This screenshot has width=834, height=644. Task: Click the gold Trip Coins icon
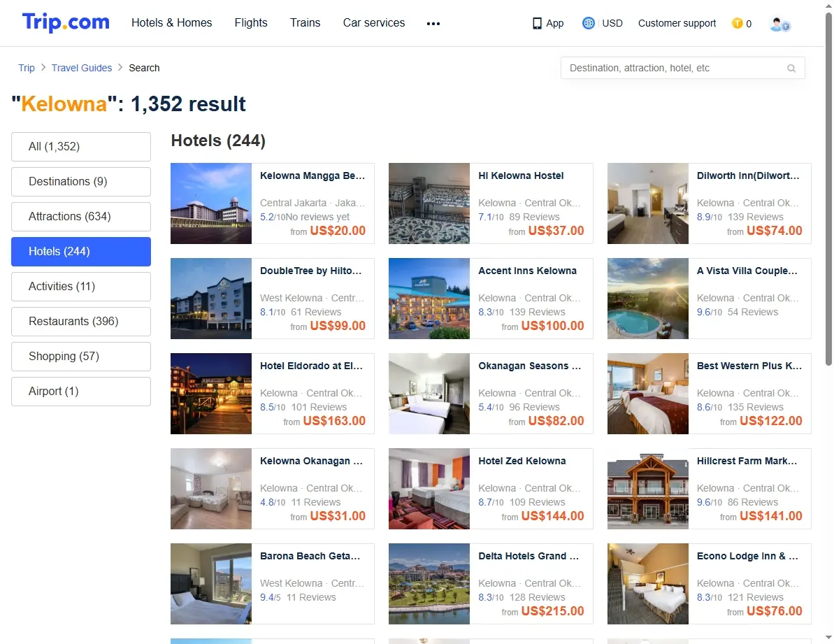click(x=738, y=23)
